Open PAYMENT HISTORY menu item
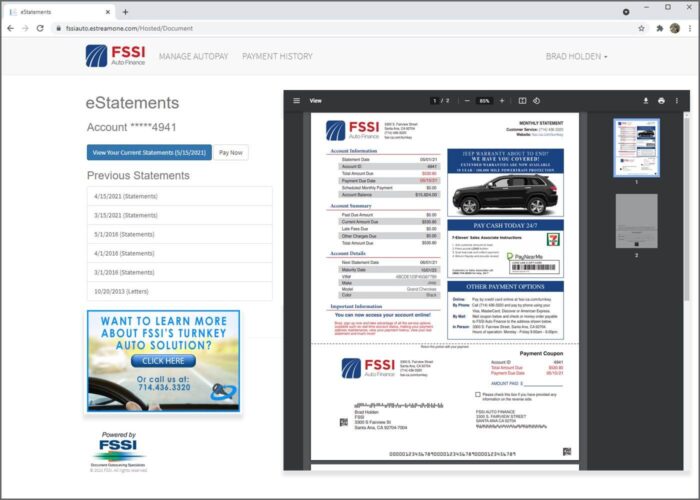Image resolution: width=700 pixels, height=500 pixels. click(x=277, y=56)
